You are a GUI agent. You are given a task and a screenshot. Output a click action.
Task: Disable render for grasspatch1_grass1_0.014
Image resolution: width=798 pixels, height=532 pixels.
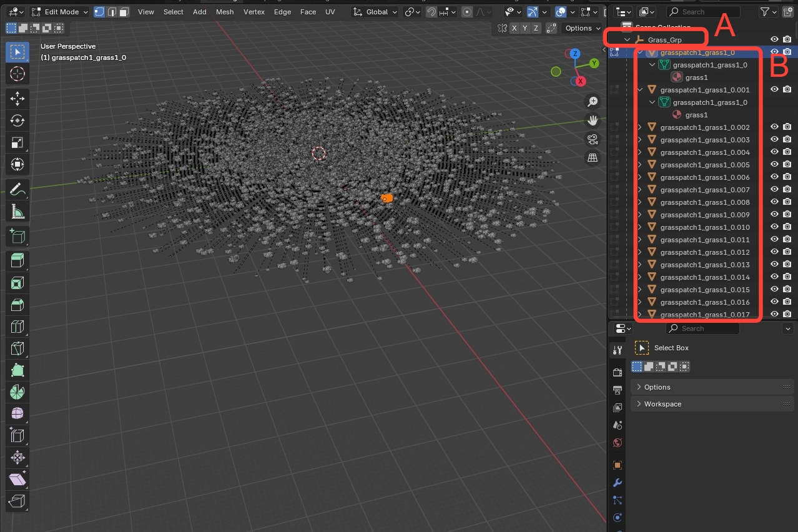(787, 277)
